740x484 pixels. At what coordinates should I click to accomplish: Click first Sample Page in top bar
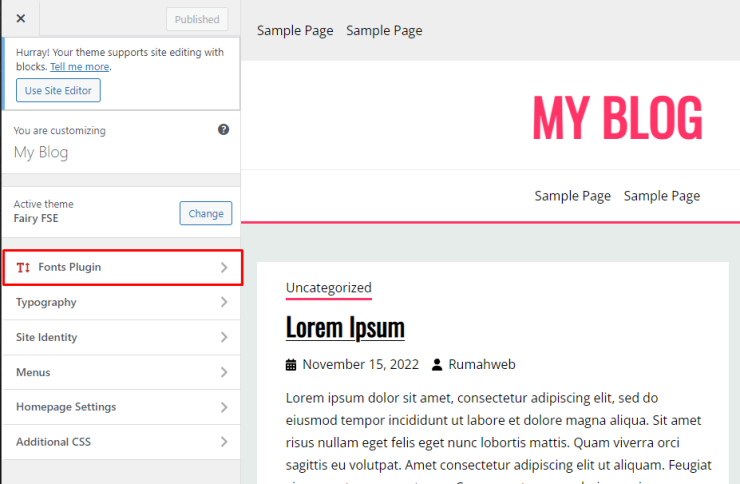295,31
